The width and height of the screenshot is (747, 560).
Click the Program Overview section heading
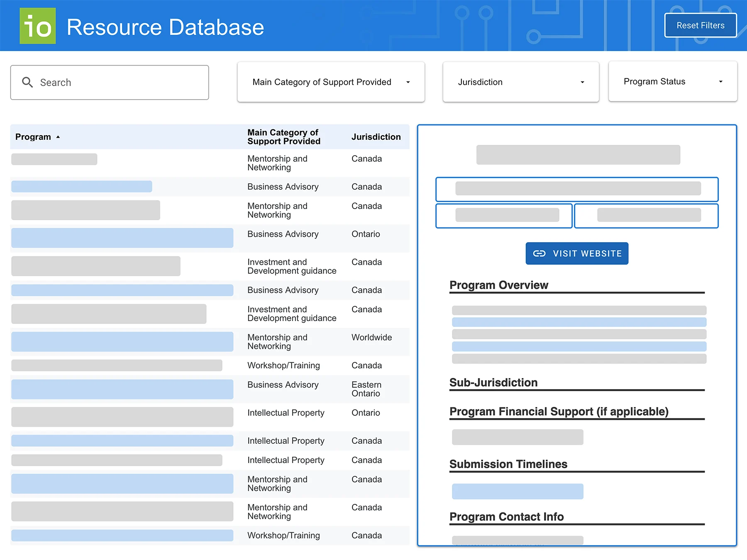498,285
